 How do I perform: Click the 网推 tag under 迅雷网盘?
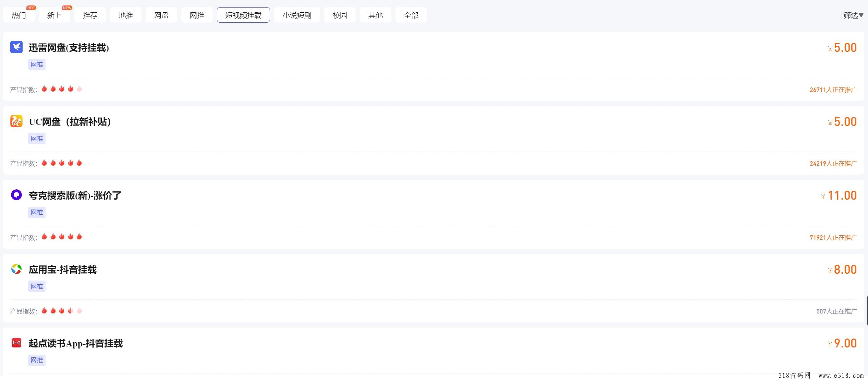pos(37,64)
